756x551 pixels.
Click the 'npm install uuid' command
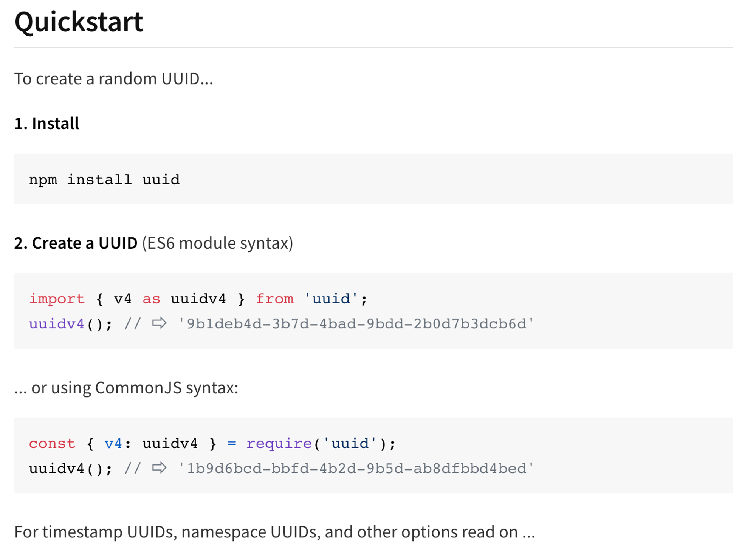coord(104,180)
